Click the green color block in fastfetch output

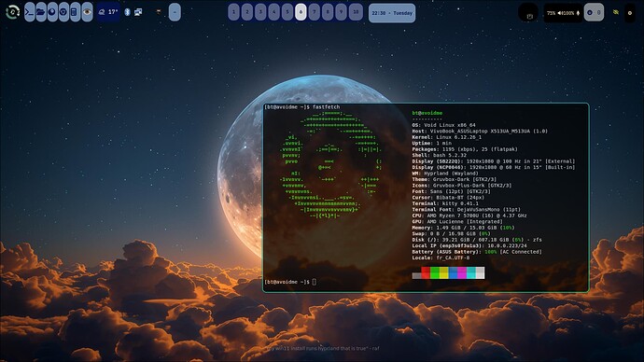point(435,272)
